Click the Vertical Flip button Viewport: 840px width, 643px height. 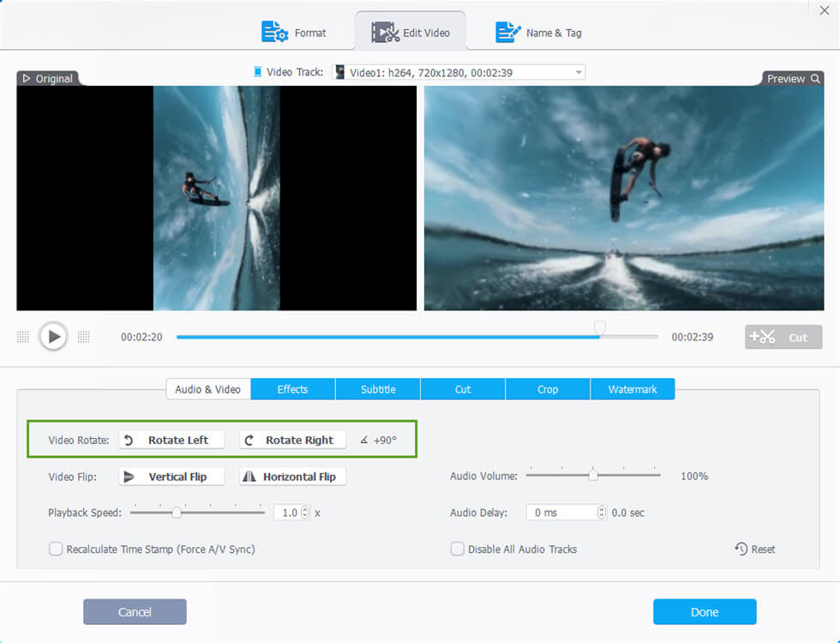coord(171,477)
